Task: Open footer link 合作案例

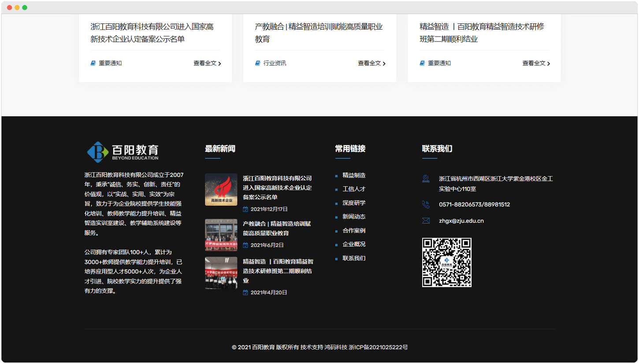Action: (354, 231)
